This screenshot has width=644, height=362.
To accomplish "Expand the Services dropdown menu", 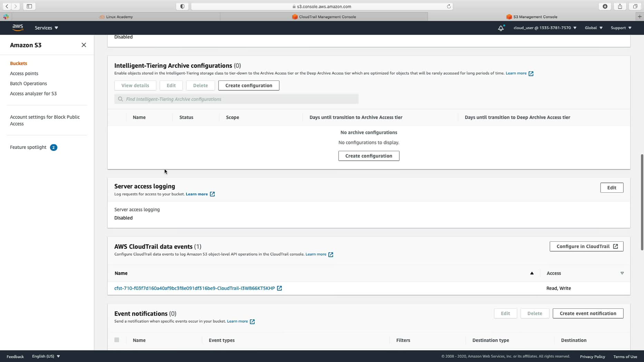I will pos(46,28).
